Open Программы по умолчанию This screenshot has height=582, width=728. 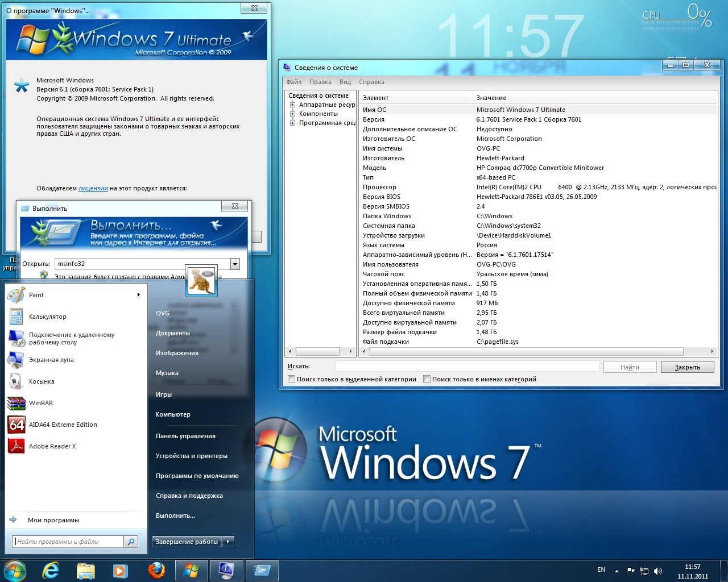click(197, 476)
